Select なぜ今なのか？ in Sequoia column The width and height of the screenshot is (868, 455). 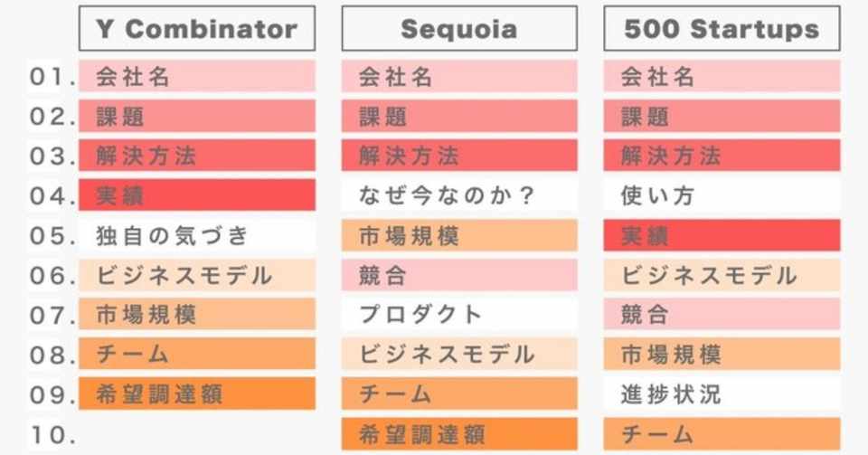tap(458, 195)
